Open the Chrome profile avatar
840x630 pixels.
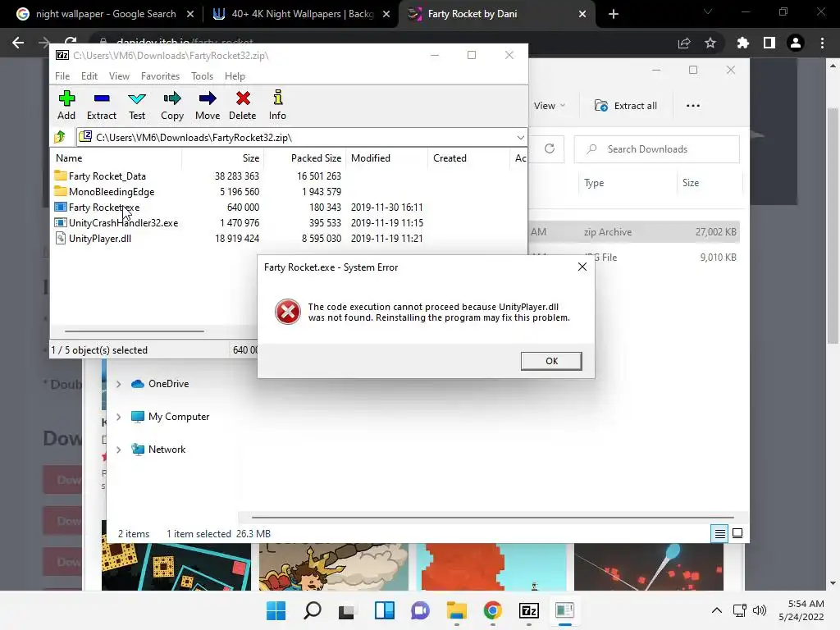796,43
